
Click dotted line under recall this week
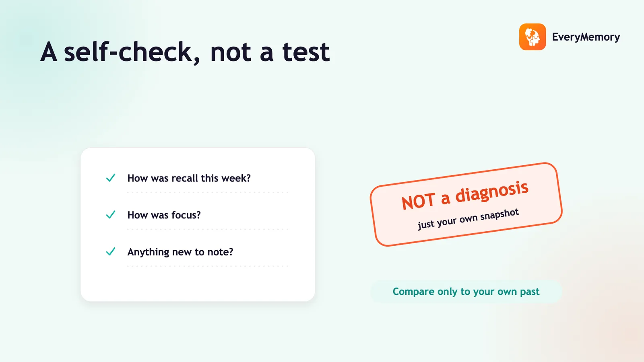point(208,192)
